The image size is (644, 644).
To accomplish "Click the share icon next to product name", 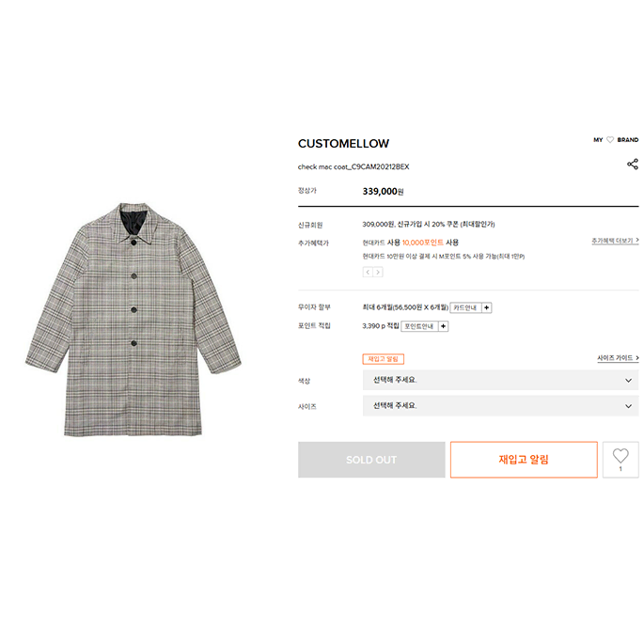I will click(633, 165).
